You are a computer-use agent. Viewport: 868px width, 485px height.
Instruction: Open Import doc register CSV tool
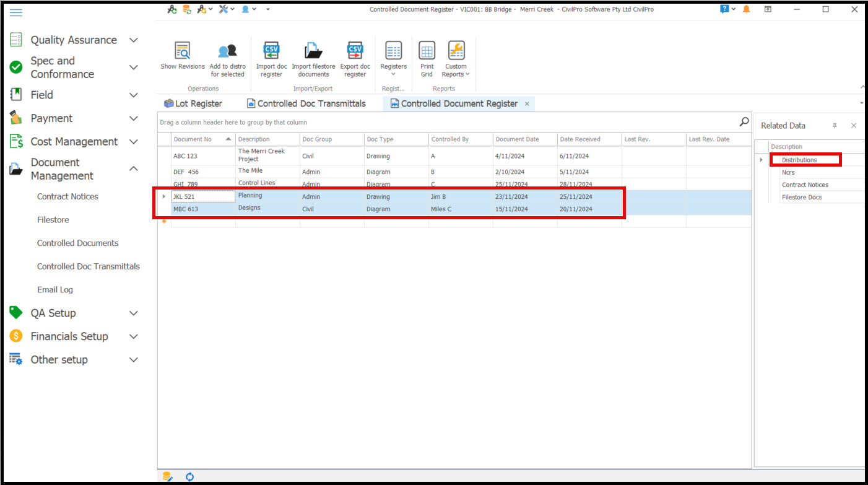pyautogui.click(x=271, y=51)
